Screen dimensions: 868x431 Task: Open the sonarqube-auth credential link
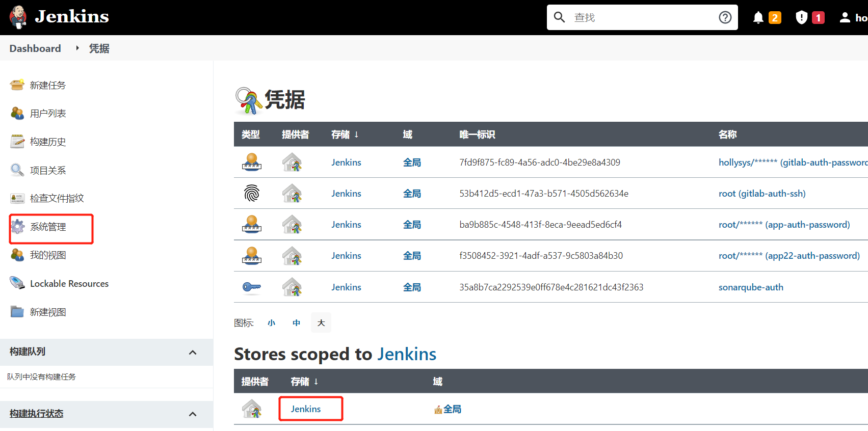[751, 287]
